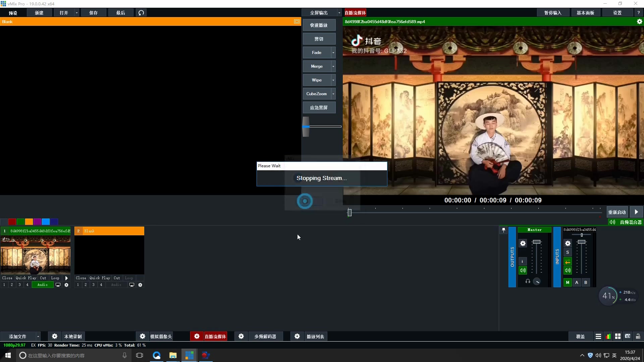The image size is (644, 362).
Task: Click the headphones icon under Master
Action: point(528,282)
